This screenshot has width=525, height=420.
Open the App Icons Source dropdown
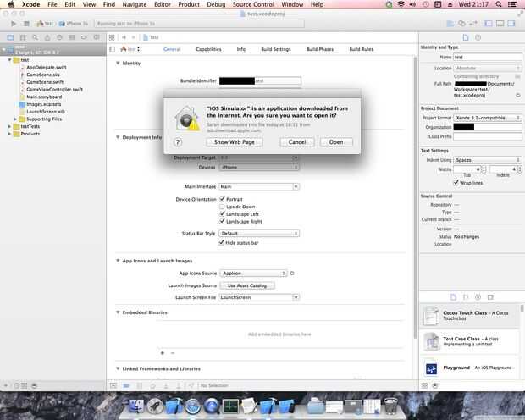tap(253, 274)
